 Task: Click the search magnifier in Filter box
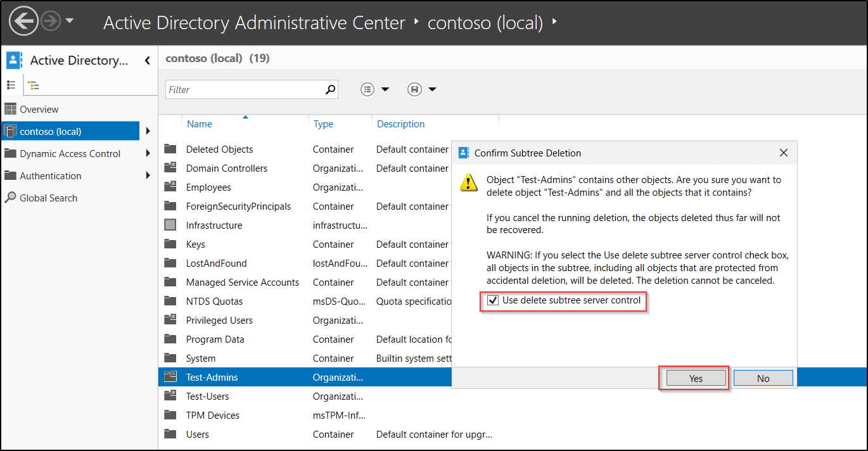pos(329,89)
